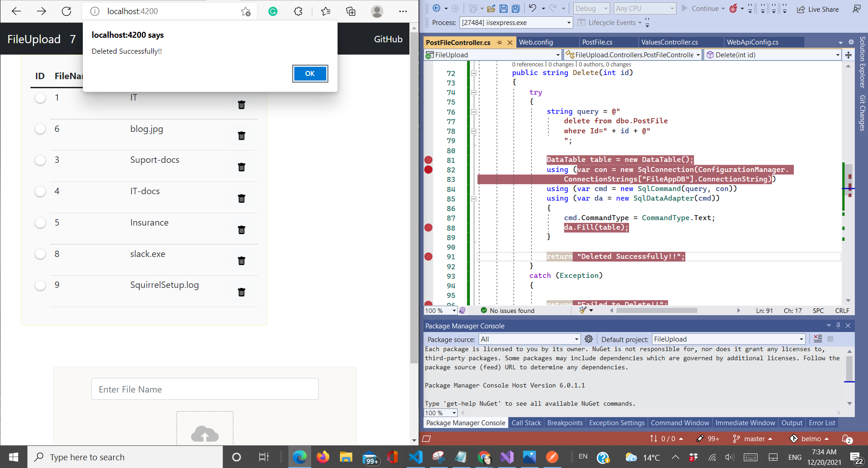Delete the slack.exe row with trash icon
This screenshot has width=868, height=468.
point(242,261)
